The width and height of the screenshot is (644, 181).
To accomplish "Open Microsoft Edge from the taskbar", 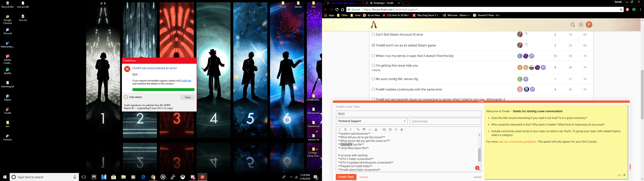I will (x=143, y=177).
